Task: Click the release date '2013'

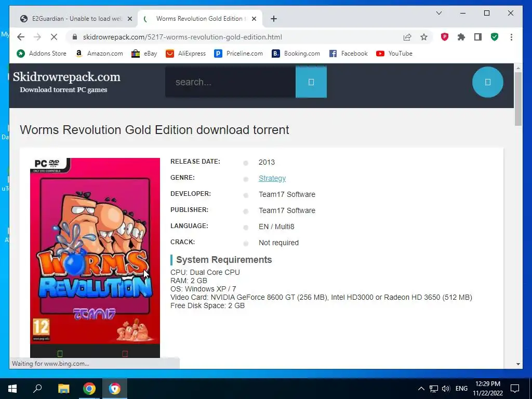Action: pyautogui.click(x=267, y=162)
